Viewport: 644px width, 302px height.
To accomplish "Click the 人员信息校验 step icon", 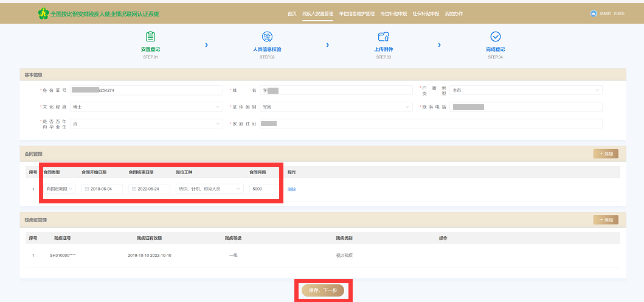I will tap(267, 37).
